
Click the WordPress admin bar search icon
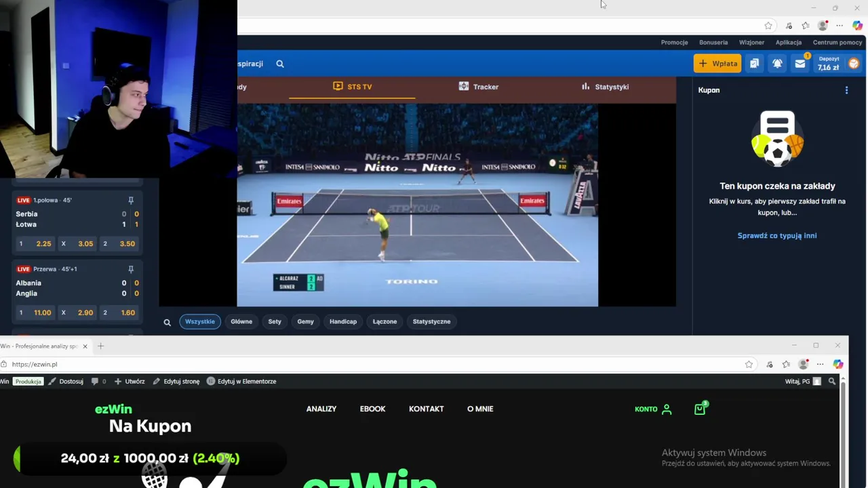pos(832,382)
